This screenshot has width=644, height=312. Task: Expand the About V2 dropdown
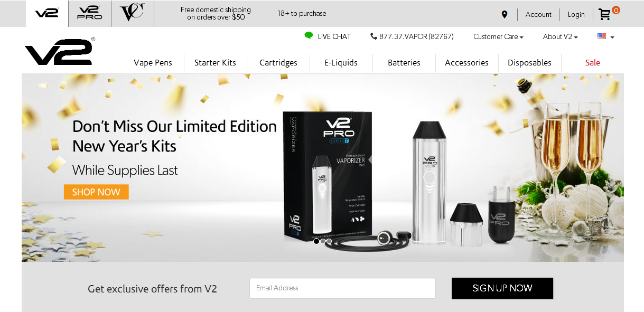[x=560, y=36]
